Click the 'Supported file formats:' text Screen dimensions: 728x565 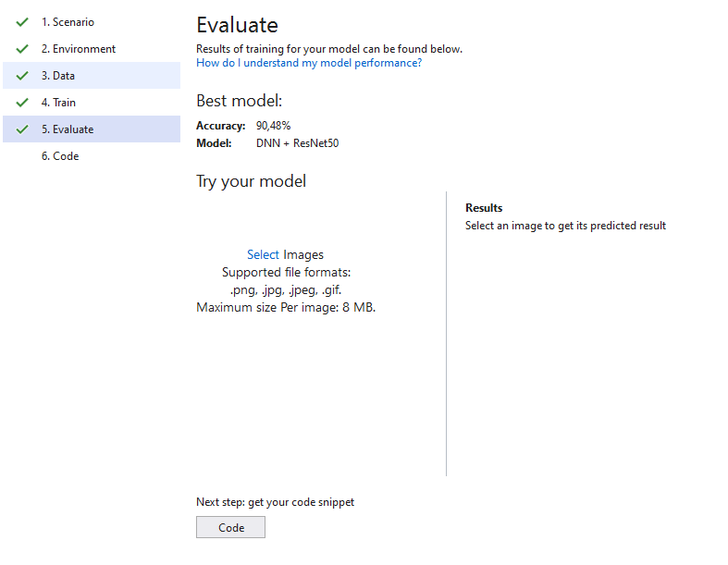point(286,272)
